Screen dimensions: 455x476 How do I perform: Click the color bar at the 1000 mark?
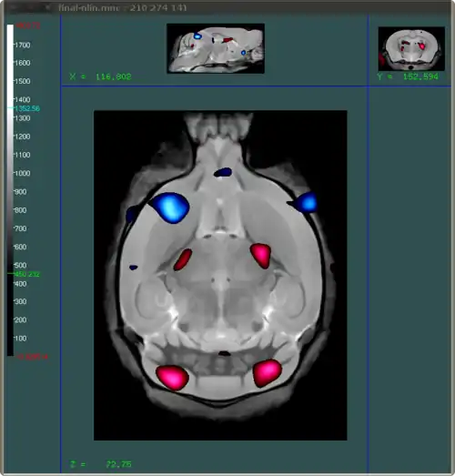tap(10, 173)
